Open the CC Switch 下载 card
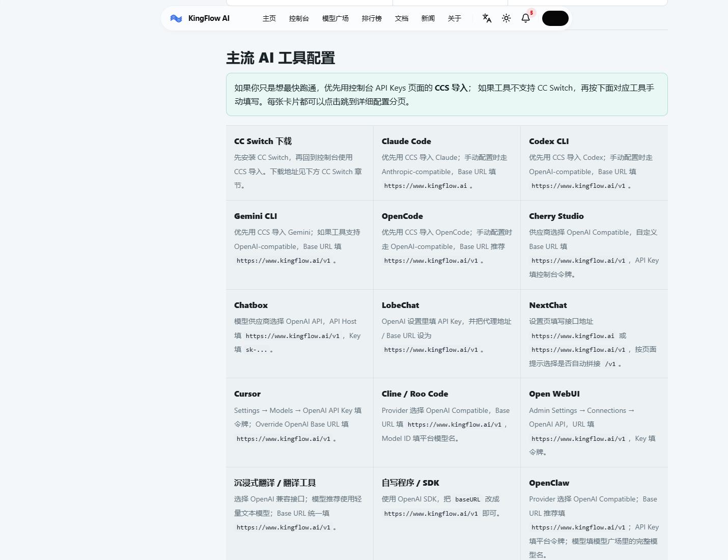 tap(300, 163)
